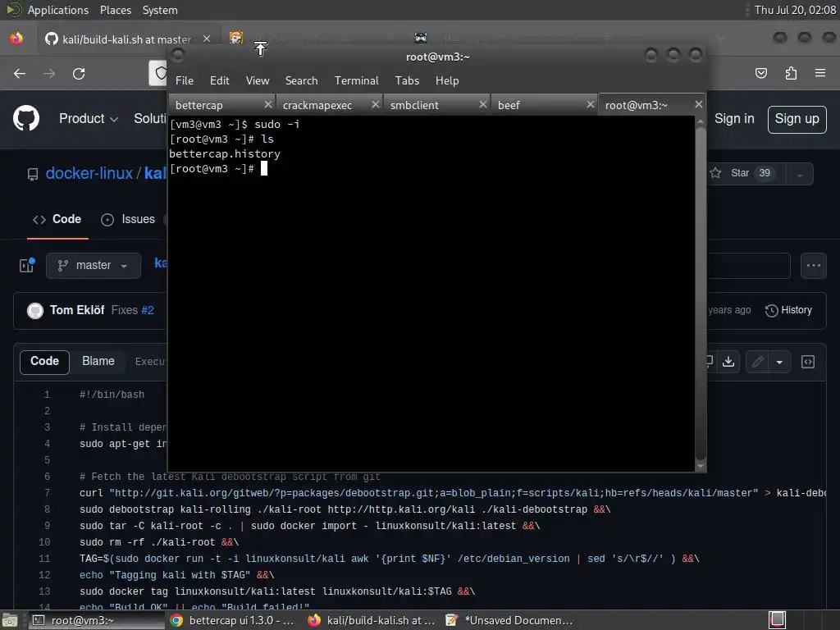Viewport: 840px width, 630px height.
Task: Reload the page in Firefox
Action: [x=79, y=73]
